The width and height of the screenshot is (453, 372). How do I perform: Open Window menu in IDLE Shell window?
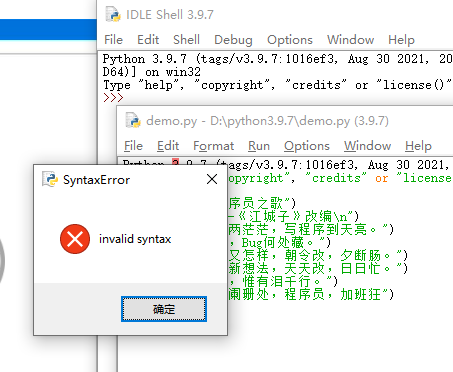pyautogui.click(x=350, y=40)
